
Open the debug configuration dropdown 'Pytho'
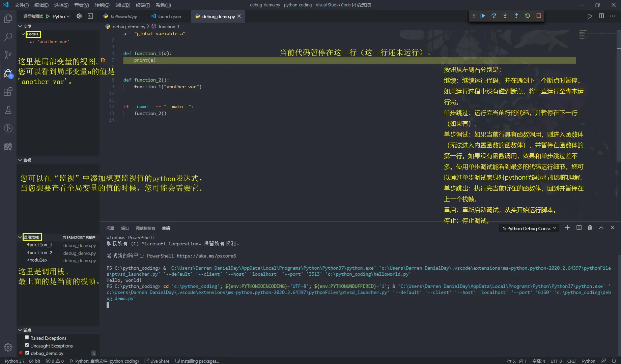(61, 17)
